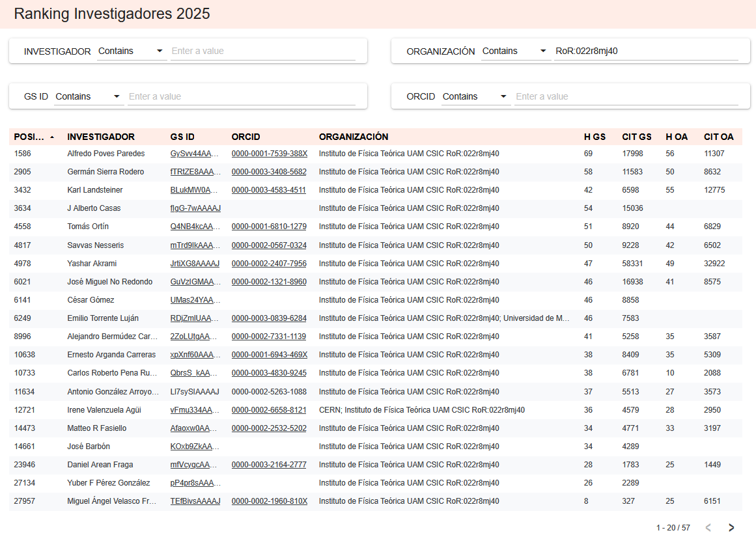Click the ORGANIZACIÓN filter value RoR:022r8mj40

tap(647, 51)
